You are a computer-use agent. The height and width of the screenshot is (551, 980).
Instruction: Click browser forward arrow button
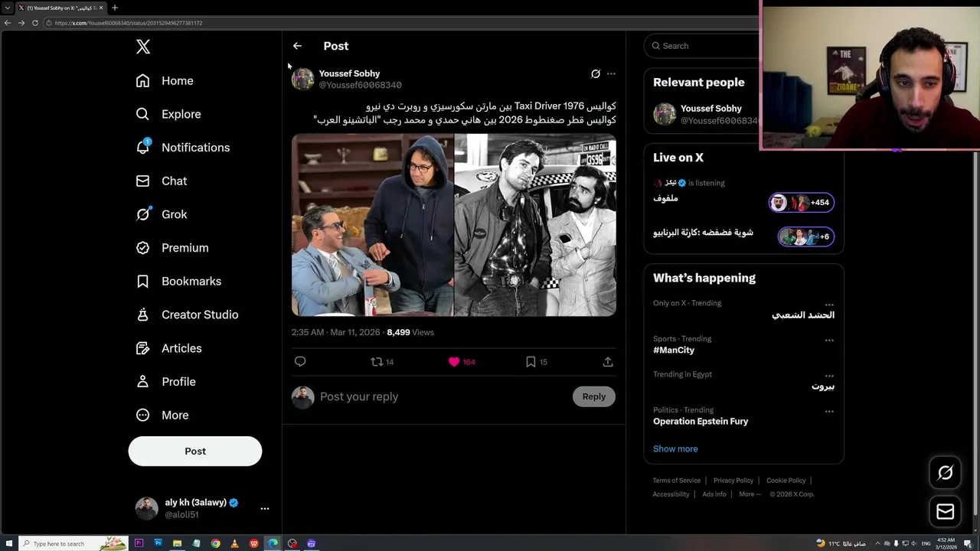click(x=21, y=23)
